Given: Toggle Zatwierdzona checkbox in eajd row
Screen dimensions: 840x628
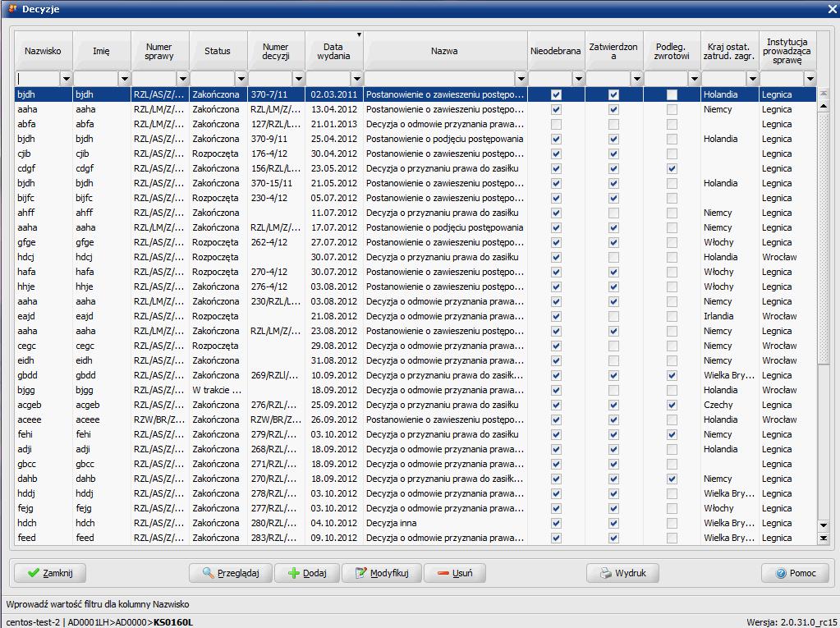Looking at the screenshot, I should point(613,316).
